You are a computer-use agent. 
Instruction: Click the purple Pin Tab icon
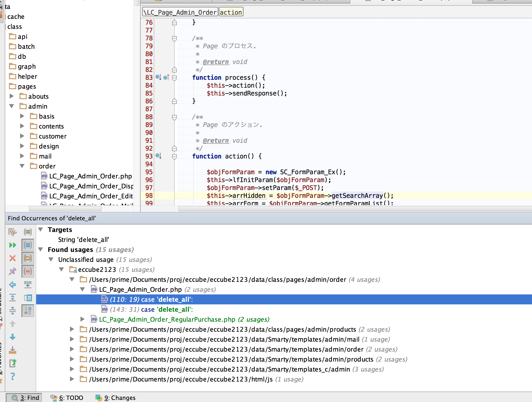12,271
